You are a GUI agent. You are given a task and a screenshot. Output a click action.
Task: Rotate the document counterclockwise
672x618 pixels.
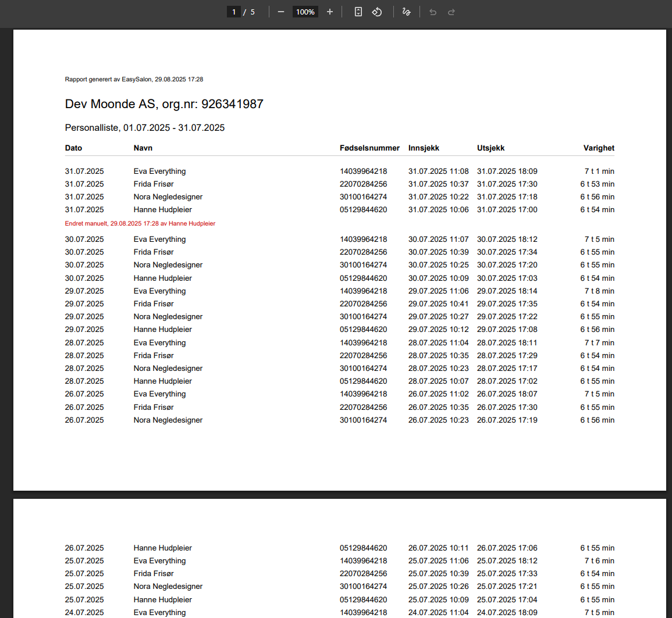point(377,12)
